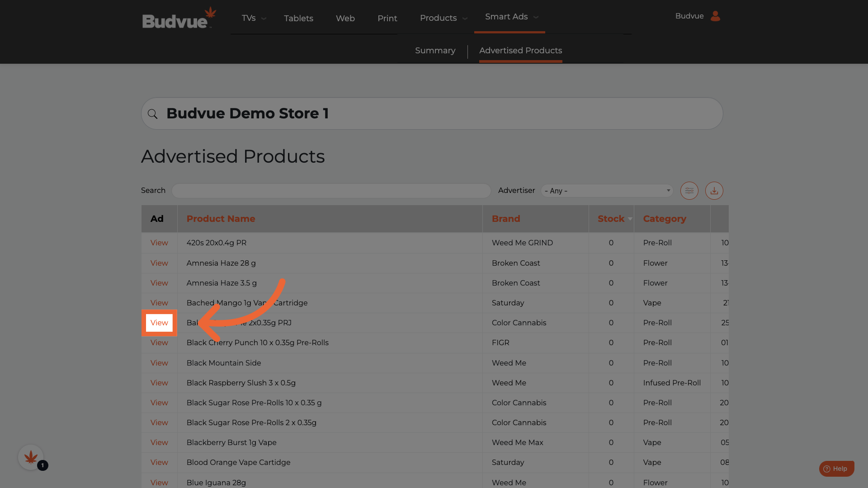Expand the Smart Ads menu

[x=511, y=17]
